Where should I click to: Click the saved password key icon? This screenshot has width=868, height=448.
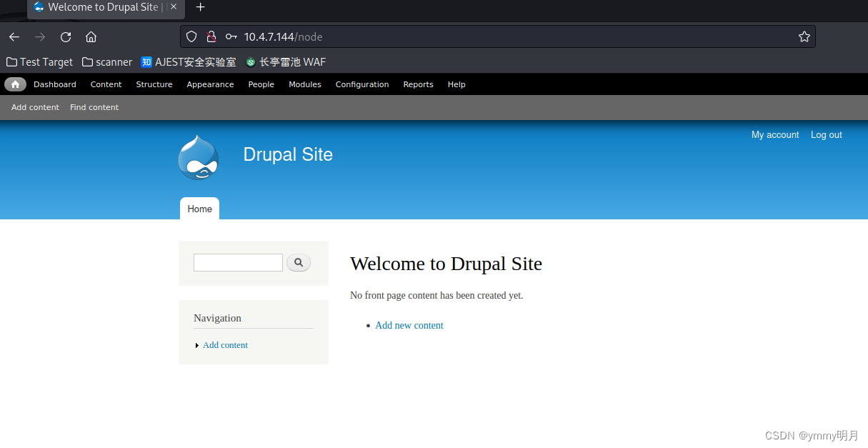coord(231,36)
